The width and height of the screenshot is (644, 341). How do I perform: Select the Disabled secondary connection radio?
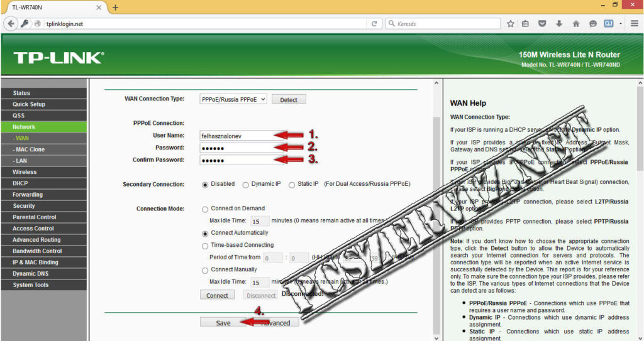(x=205, y=185)
